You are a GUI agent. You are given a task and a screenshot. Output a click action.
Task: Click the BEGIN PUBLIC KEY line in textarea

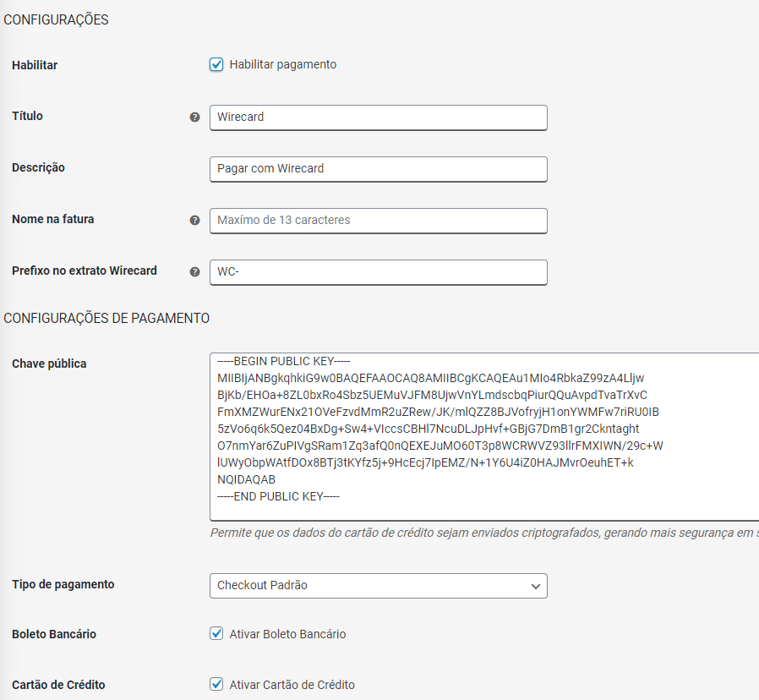pyautogui.click(x=284, y=361)
